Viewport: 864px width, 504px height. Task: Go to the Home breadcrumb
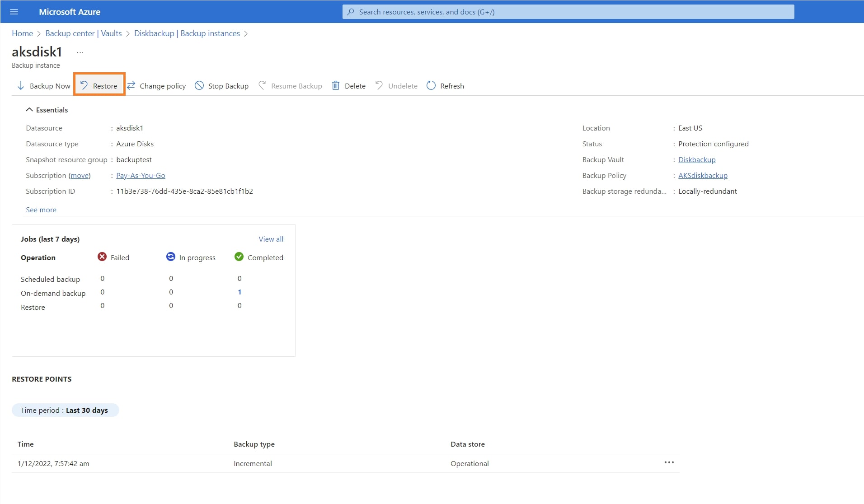[x=22, y=33]
